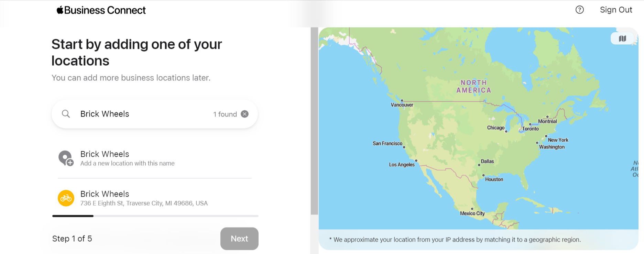This screenshot has height=254, width=644.
Task: Click the Los Angeles map label
Action: pyautogui.click(x=402, y=165)
